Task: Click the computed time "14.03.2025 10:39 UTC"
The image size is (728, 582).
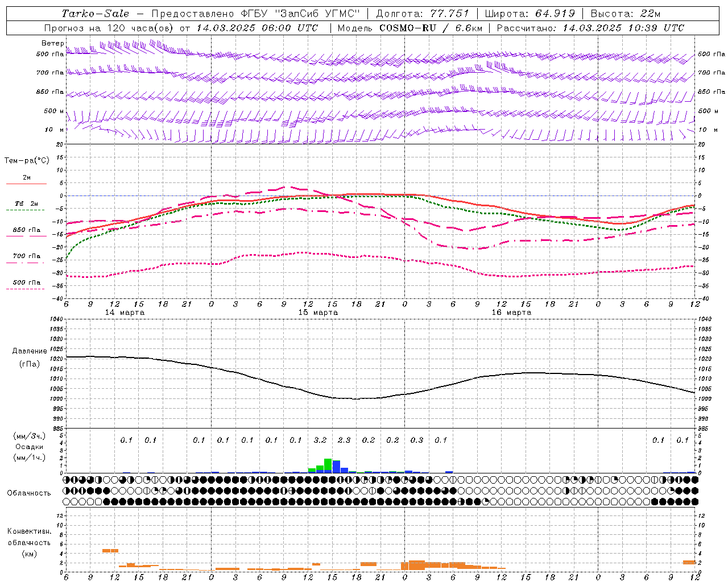Action: click(623, 27)
